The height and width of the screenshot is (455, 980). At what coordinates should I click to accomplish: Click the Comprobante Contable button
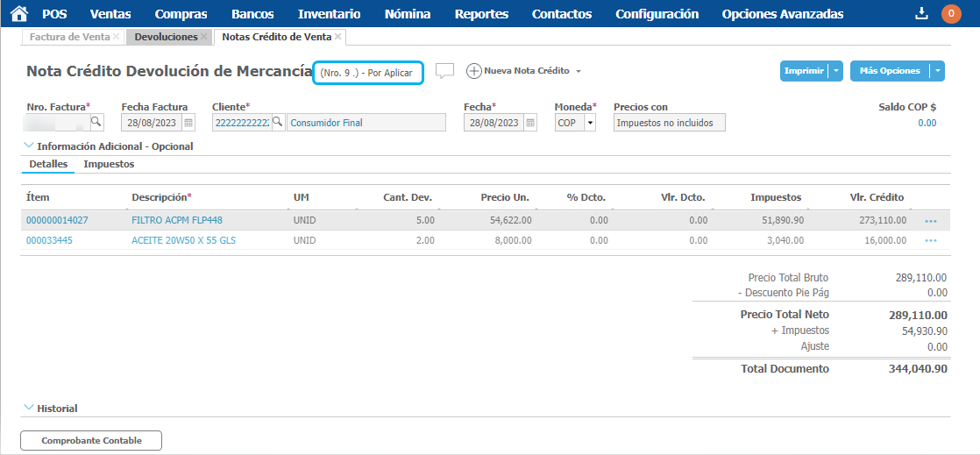click(91, 440)
